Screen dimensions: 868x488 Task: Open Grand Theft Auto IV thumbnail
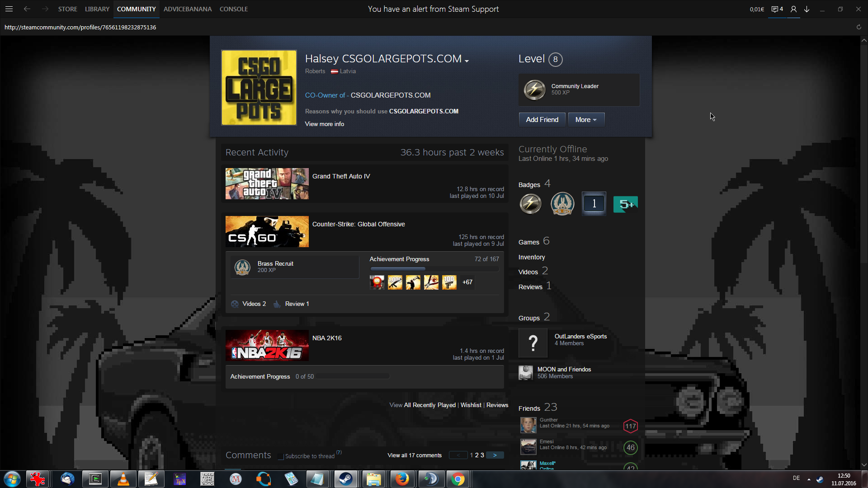click(x=267, y=184)
